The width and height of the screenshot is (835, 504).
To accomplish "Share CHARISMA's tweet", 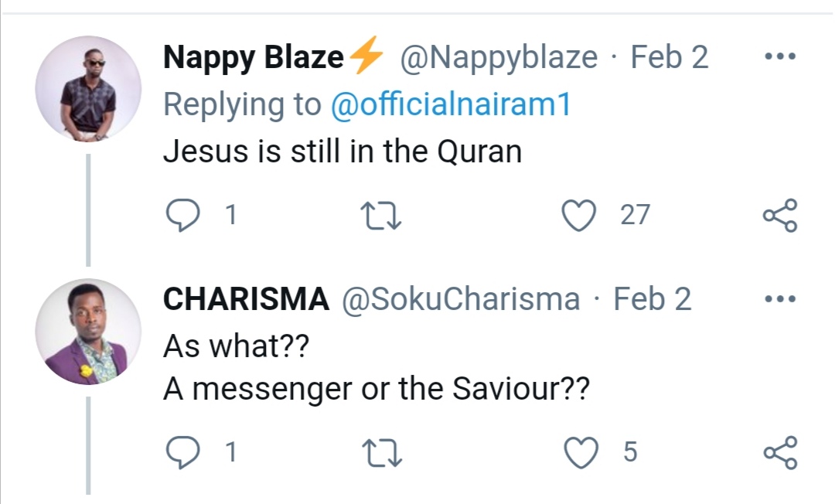I will pyautogui.click(x=779, y=452).
